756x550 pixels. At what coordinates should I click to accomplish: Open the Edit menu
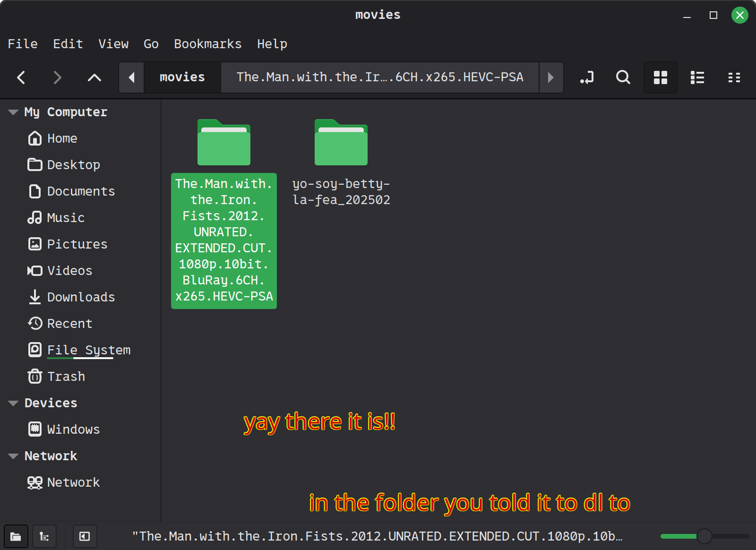[68, 44]
